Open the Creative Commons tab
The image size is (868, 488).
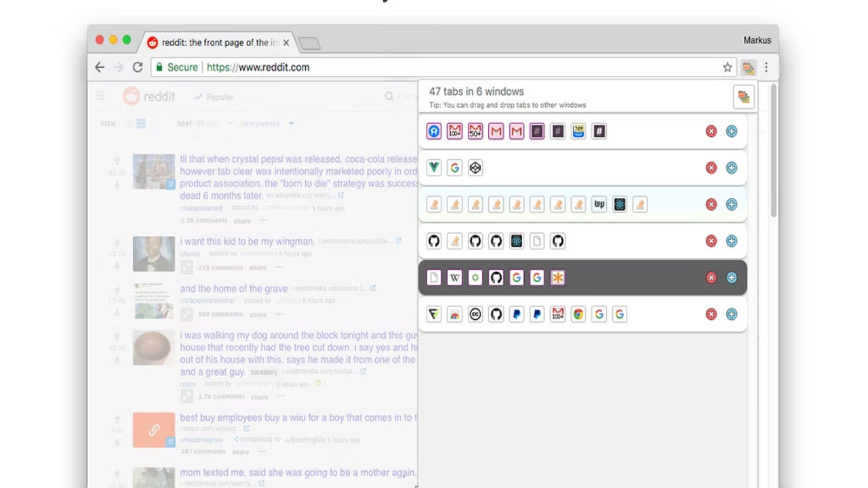coord(475,314)
